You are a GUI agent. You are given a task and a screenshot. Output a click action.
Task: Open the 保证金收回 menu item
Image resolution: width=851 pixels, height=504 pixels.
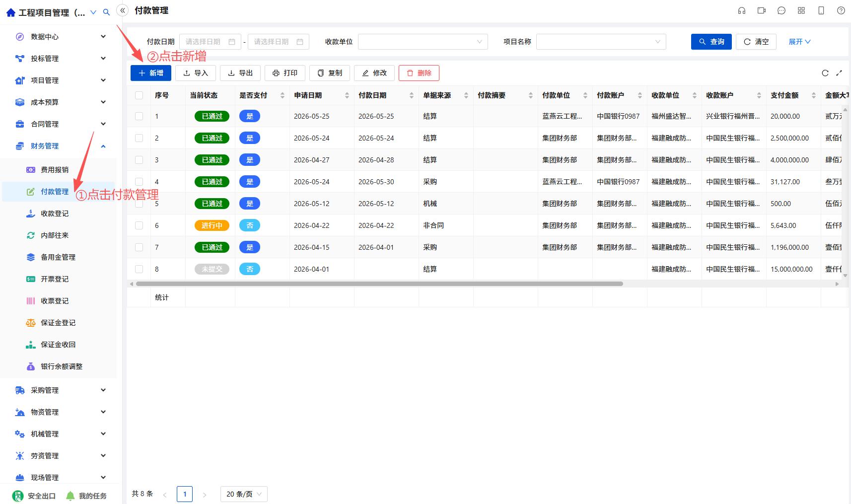[59, 345]
